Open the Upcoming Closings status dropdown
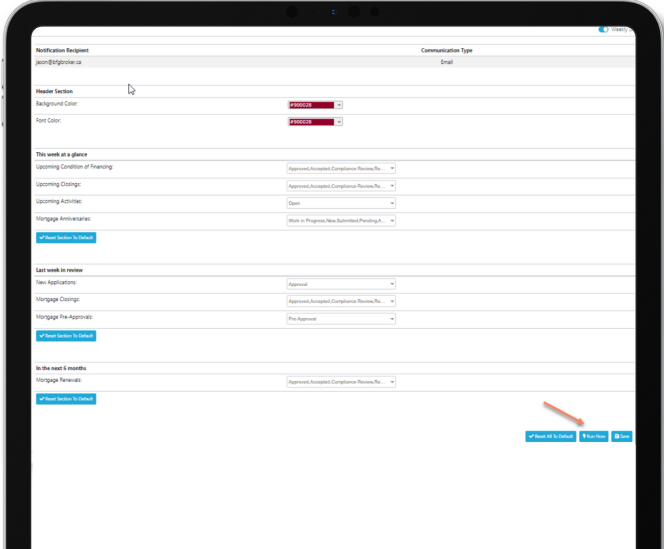Image resolution: width=664 pixels, height=549 pixels. click(341, 185)
